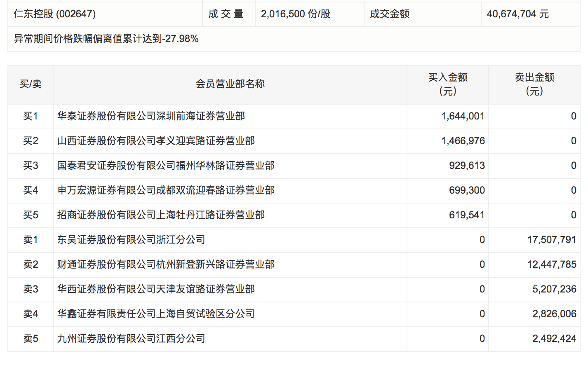Select 华西证券天津友谊路证券营业部 broker name
Image resolution: width=588 pixels, height=365 pixels.
click(x=156, y=289)
